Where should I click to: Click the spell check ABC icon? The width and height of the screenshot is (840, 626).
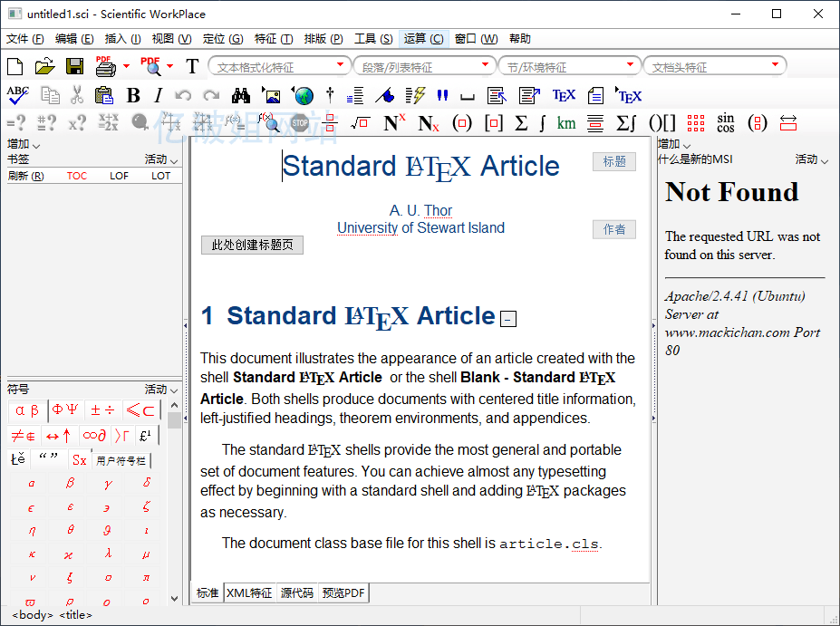pyautogui.click(x=17, y=95)
